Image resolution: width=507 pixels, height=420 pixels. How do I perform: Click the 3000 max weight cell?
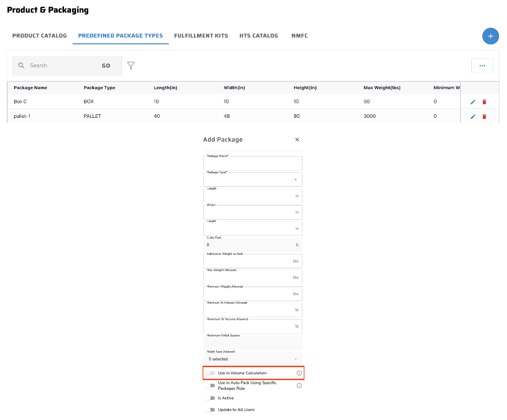click(369, 116)
